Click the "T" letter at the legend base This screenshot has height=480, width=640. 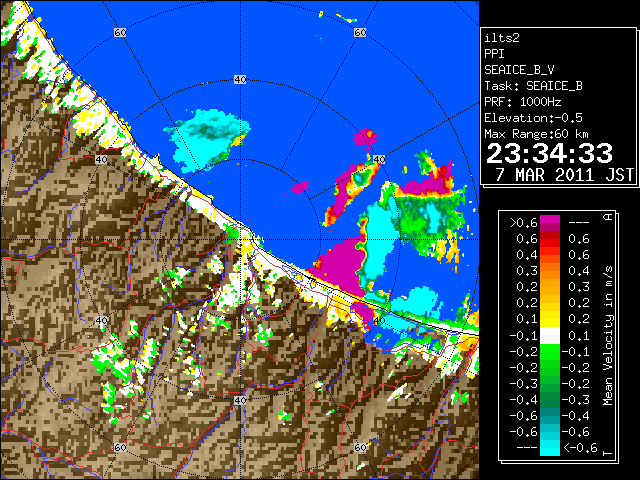point(608,453)
